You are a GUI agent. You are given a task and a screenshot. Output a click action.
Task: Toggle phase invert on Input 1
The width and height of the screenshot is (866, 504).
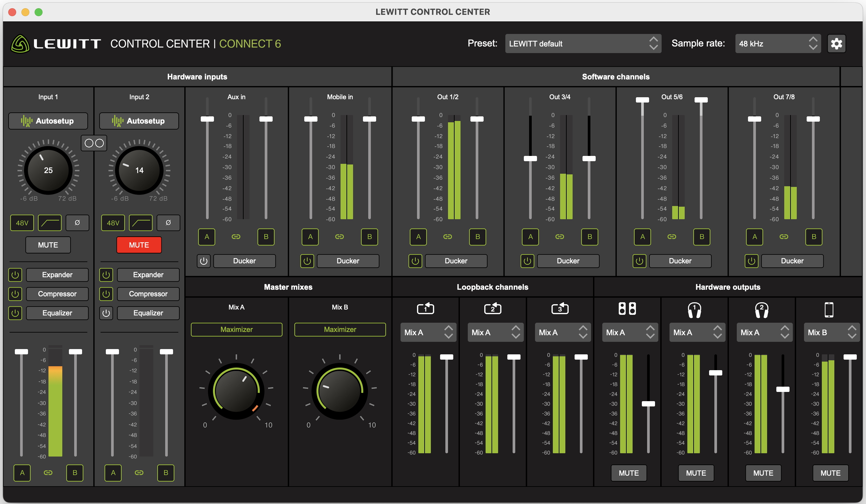pyautogui.click(x=77, y=222)
